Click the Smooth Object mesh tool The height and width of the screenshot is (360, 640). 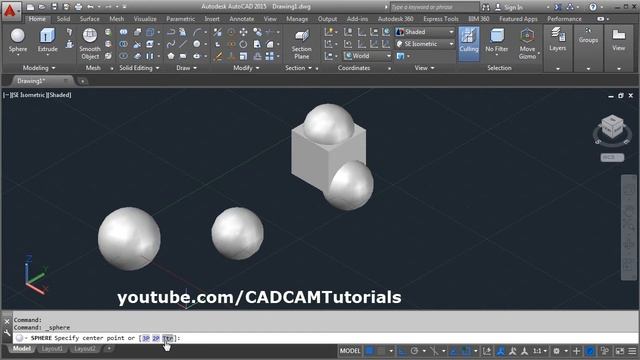[90, 44]
